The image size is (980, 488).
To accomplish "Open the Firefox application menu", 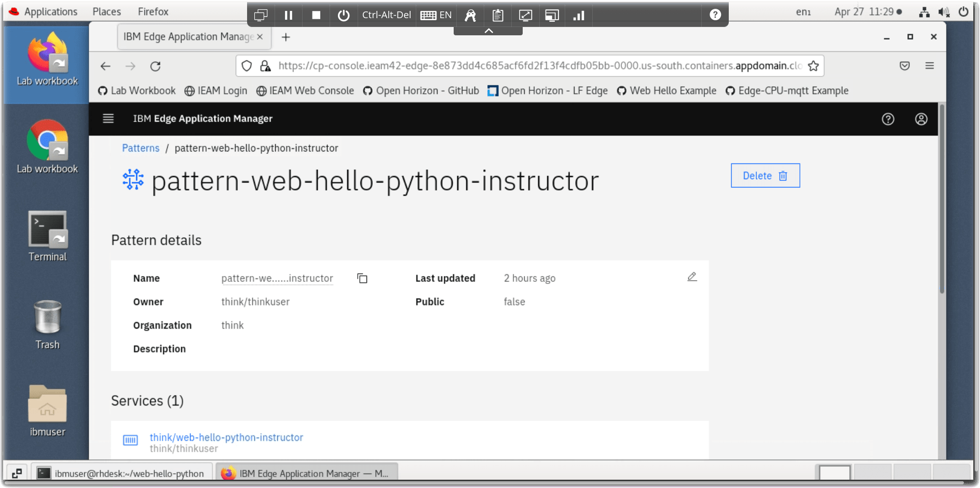I will pos(930,66).
